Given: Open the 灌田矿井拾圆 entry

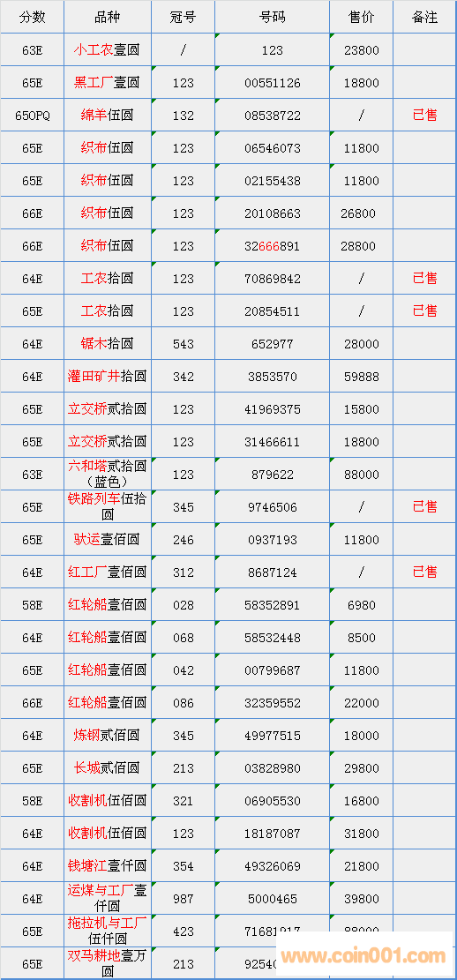Looking at the screenshot, I should tap(107, 377).
